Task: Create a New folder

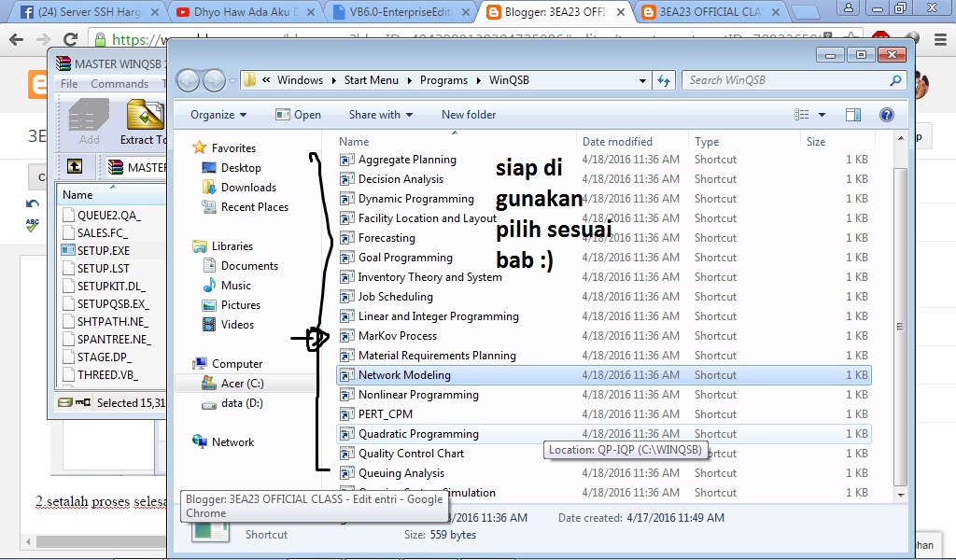Action: tap(469, 115)
